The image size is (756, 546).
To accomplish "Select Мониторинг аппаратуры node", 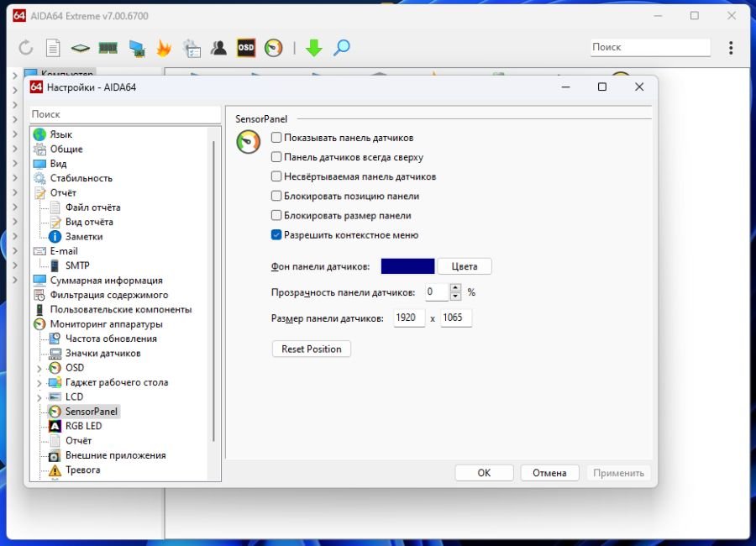I will (x=106, y=324).
